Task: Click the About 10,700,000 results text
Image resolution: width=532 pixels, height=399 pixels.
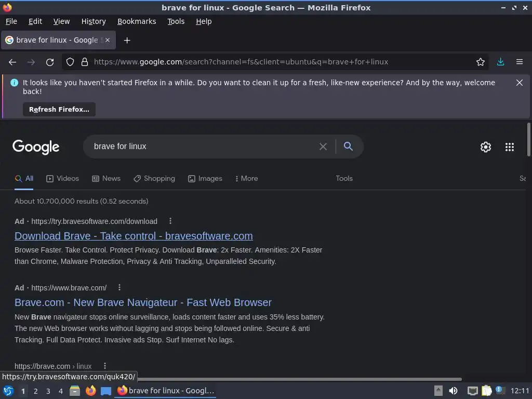Action: pyautogui.click(x=82, y=201)
